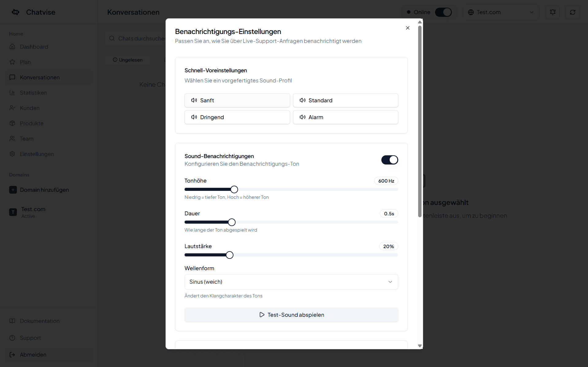Open the Wellenform dropdown showing Sinus (weich)
588x367 pixels.
coord(291,282)
